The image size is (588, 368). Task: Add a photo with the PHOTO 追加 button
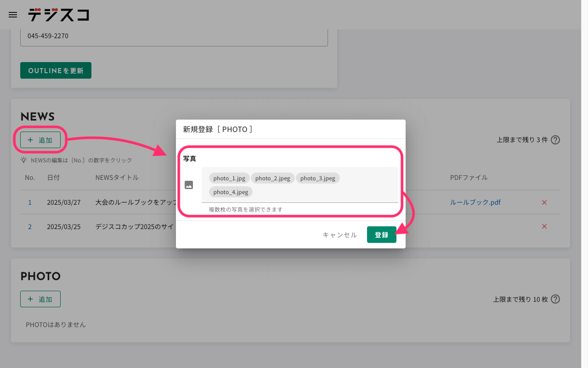click(40, 299)
